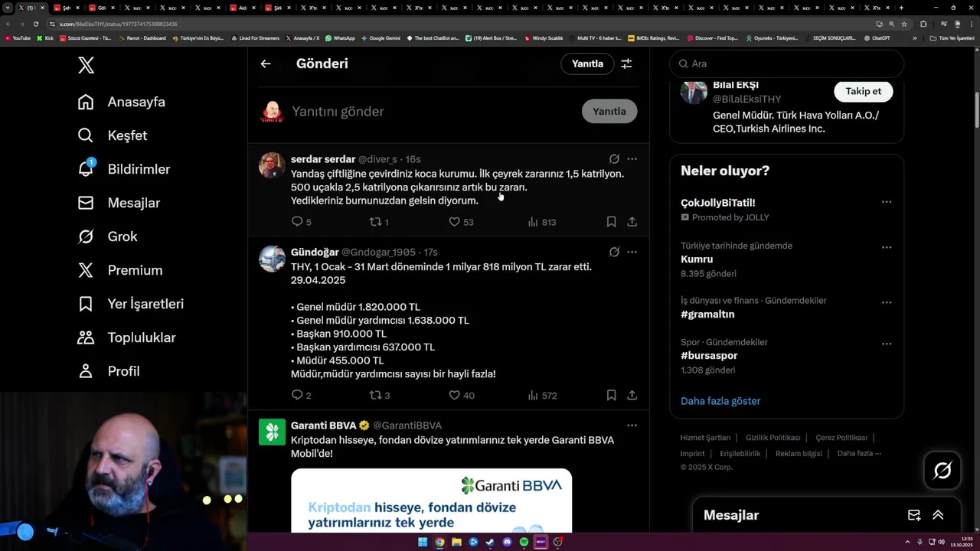Open Topluluklar communities
This screenshot has height=551, width=980.
126,337
